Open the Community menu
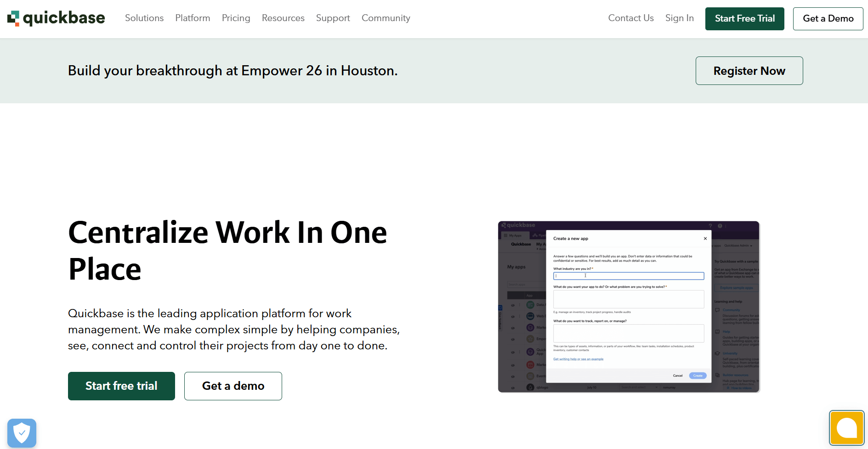 click(x=386, y=18)
